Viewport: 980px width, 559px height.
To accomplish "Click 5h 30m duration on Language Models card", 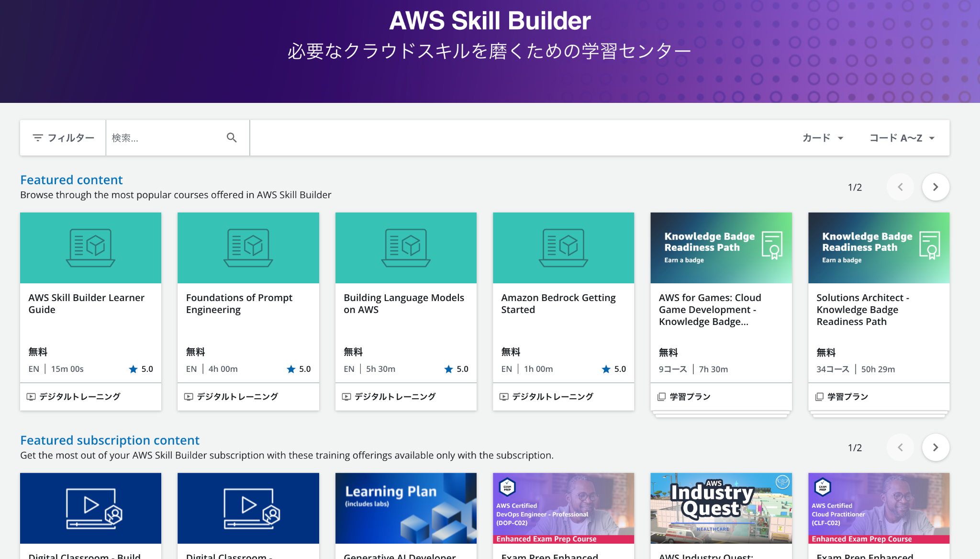I will point(381,369).
